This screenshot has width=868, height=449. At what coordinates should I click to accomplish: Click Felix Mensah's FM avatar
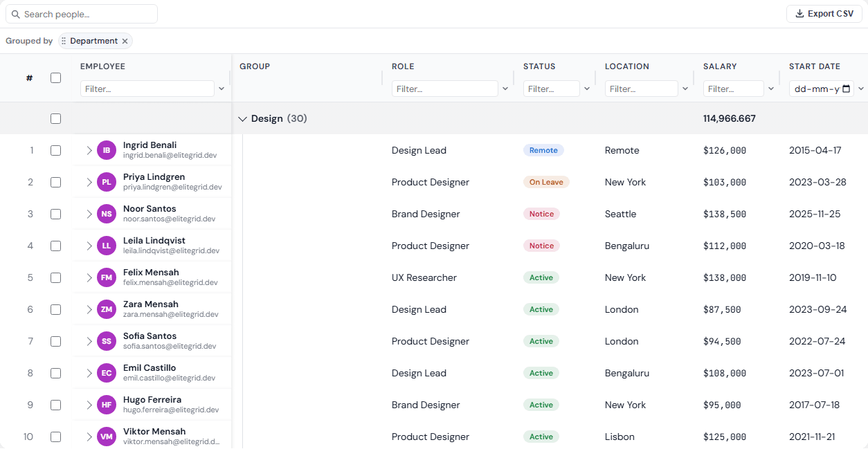pyautogui.click(x=107, y=277)
